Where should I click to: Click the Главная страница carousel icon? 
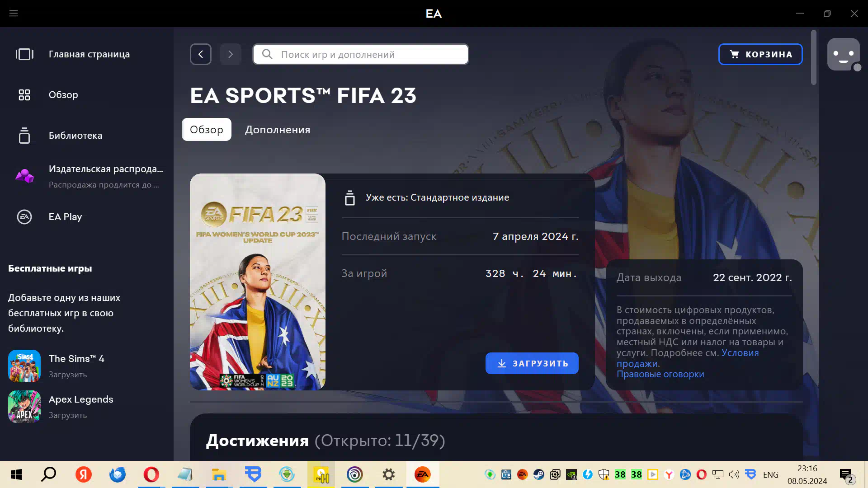[x=24, y=54]
